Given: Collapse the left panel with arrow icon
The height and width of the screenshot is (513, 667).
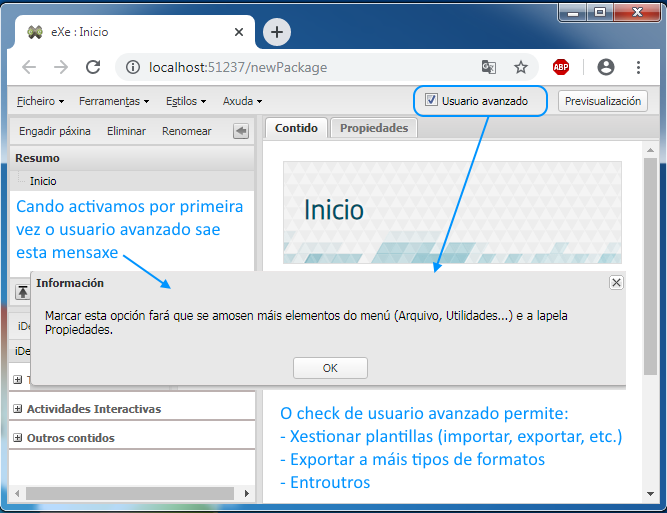Looking at the screenshot, I should coord(241,131).
